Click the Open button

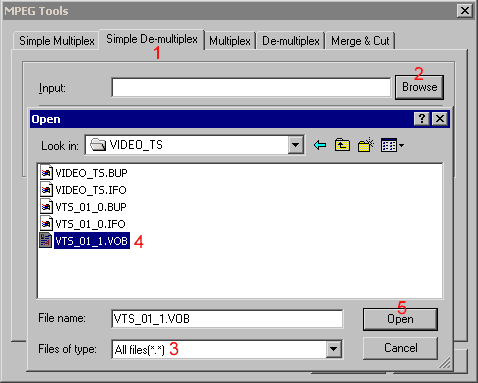point(400,319)
